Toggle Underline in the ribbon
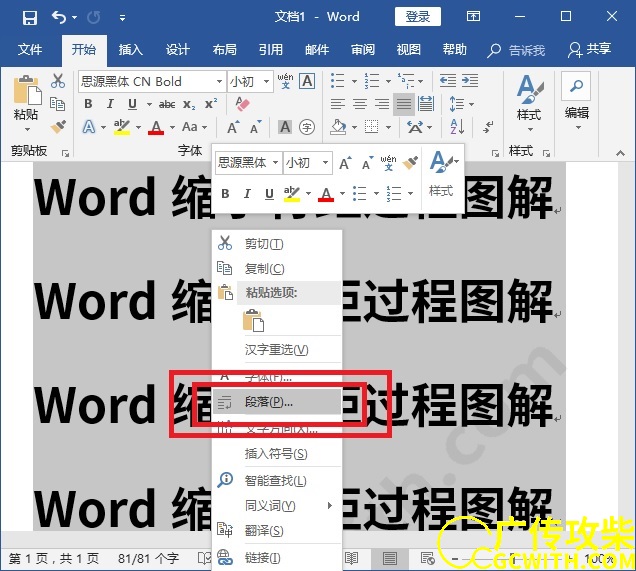The height and width of the screenshot is (571, 636). click(132, 104)
